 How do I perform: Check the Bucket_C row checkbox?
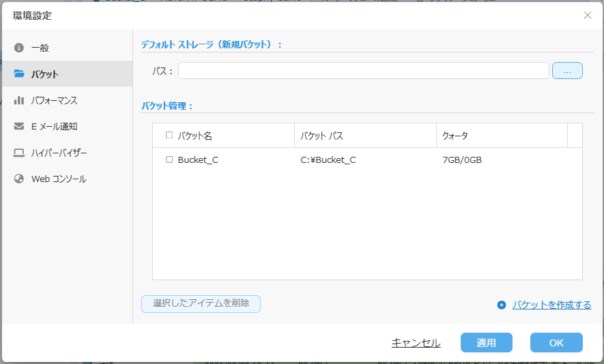click(169, 160)
